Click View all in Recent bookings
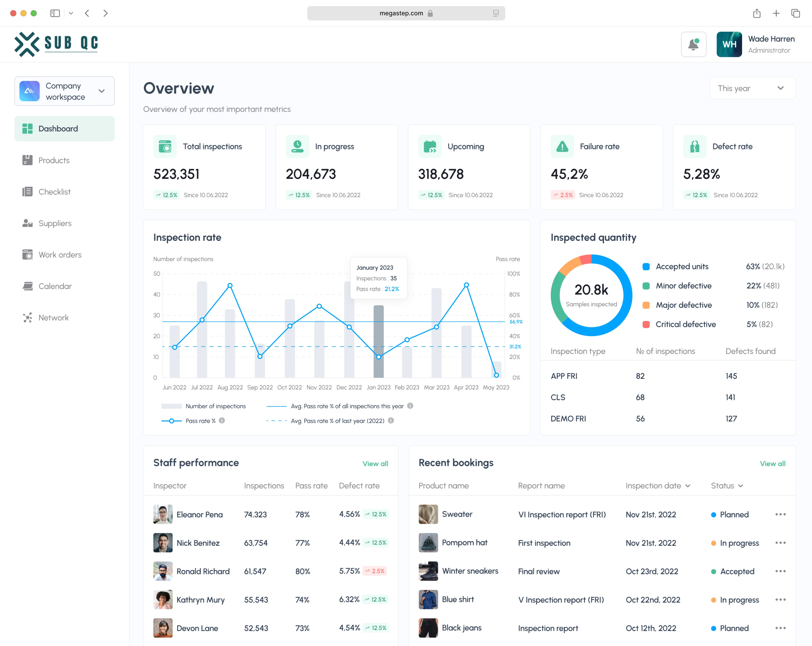The height and width of the screenshot is (646, 812). pos(772,464)
